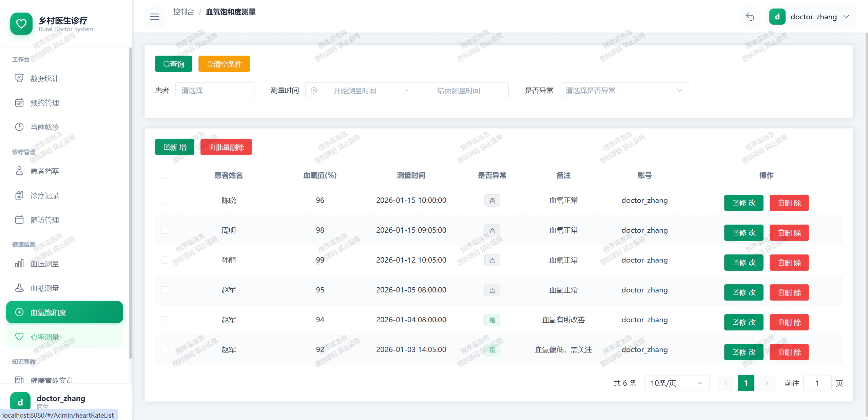868x420 pixels.
Task: Click 修改 for the 孙丽 row
Action: [x=744, y=263]
